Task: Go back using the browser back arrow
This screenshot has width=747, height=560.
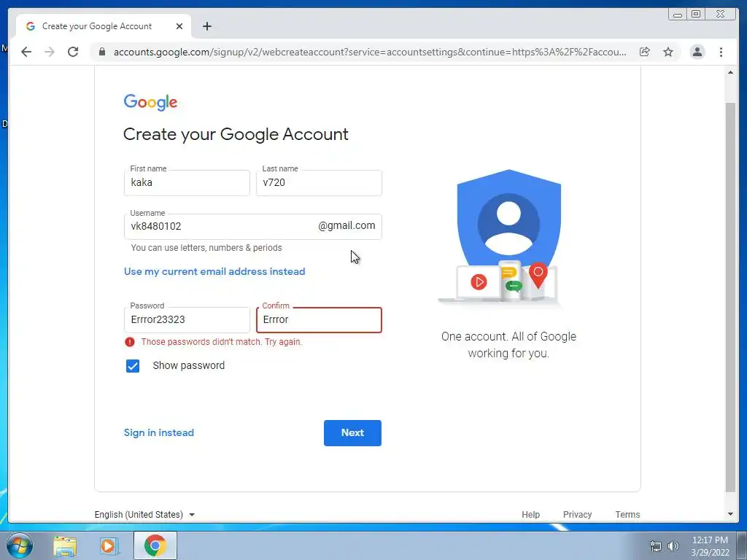Action: tap(26, 52)
